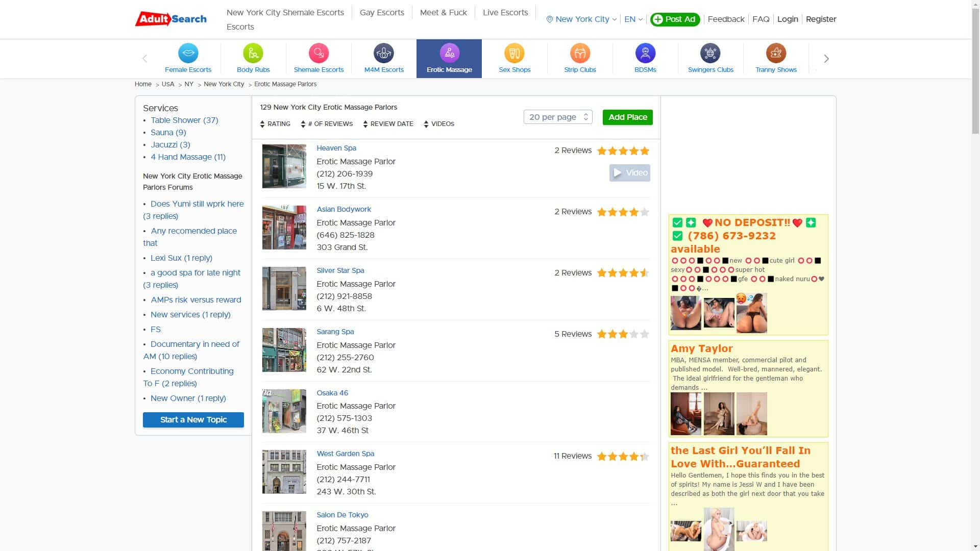Viewport: 980px width, 551px height.
Task: Select the Body Rubs category icon
Action: point(253,53)
